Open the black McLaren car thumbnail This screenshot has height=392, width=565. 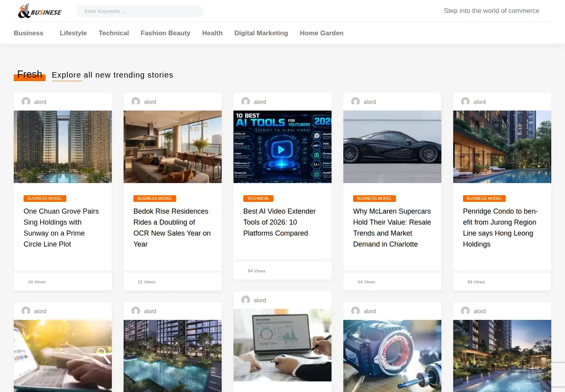pyautogui.click(x=392, y=147)
